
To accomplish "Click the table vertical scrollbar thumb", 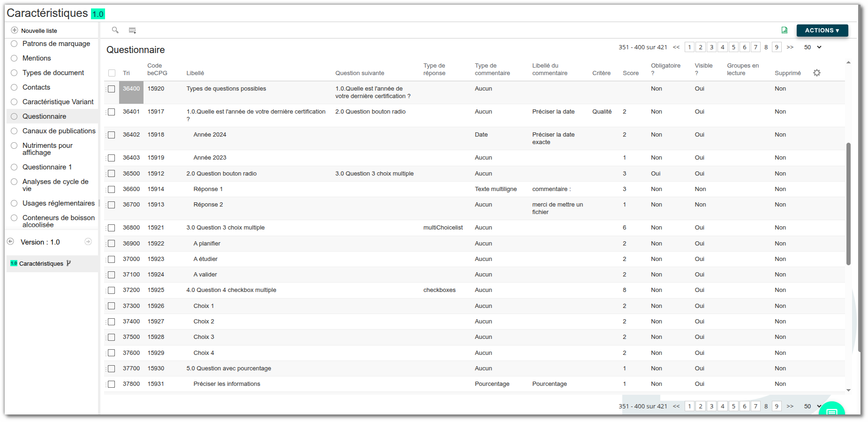I will (848, 204).
